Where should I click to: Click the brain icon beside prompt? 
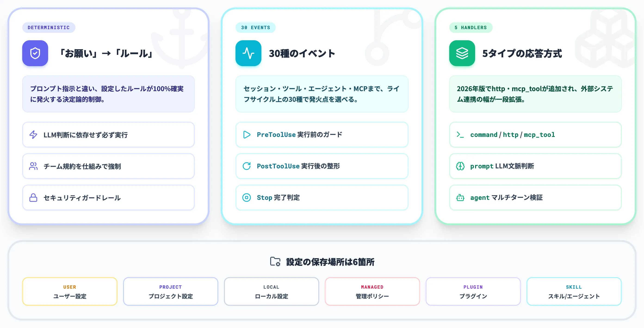pyautogui.click(x=460, y=166)
